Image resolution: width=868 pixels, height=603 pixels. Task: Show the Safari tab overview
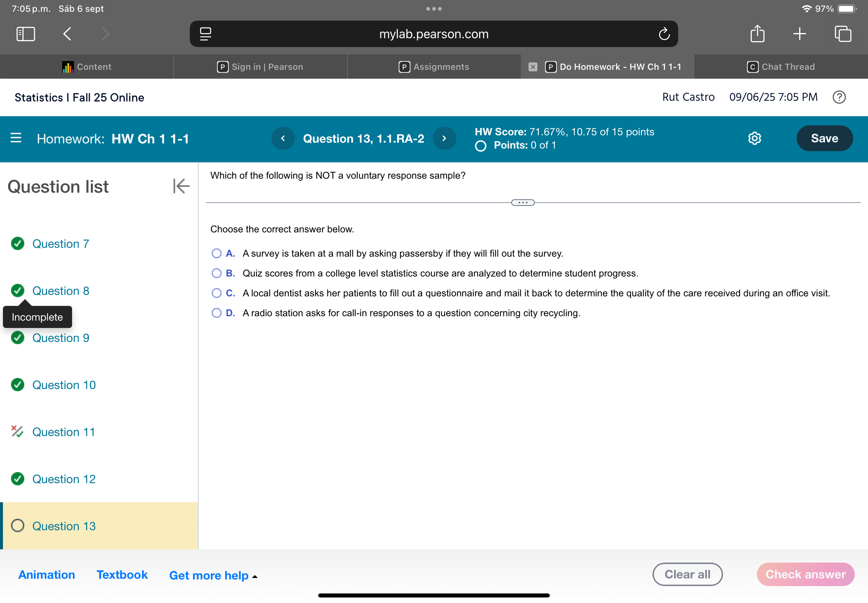(843, 33)
